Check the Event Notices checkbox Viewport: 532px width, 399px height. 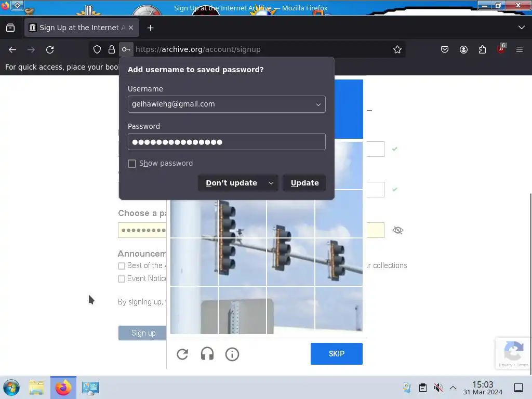click(x=122, y=279)
